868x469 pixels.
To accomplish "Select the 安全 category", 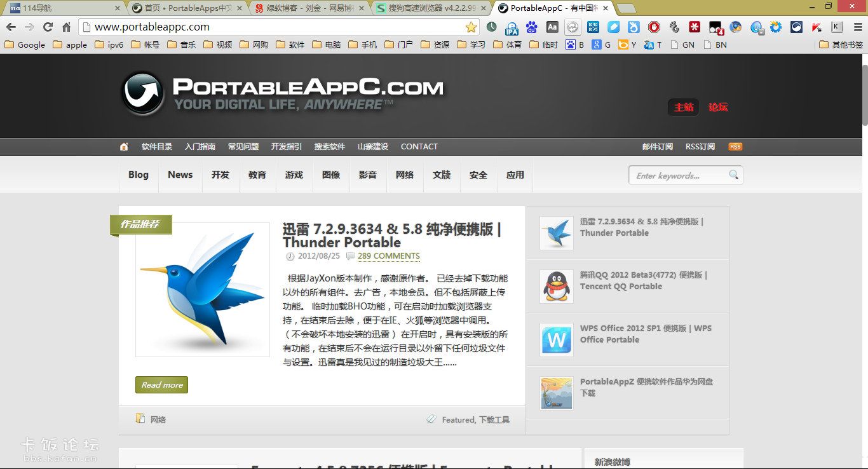I will pyautogui.click(x=478, y=175).
